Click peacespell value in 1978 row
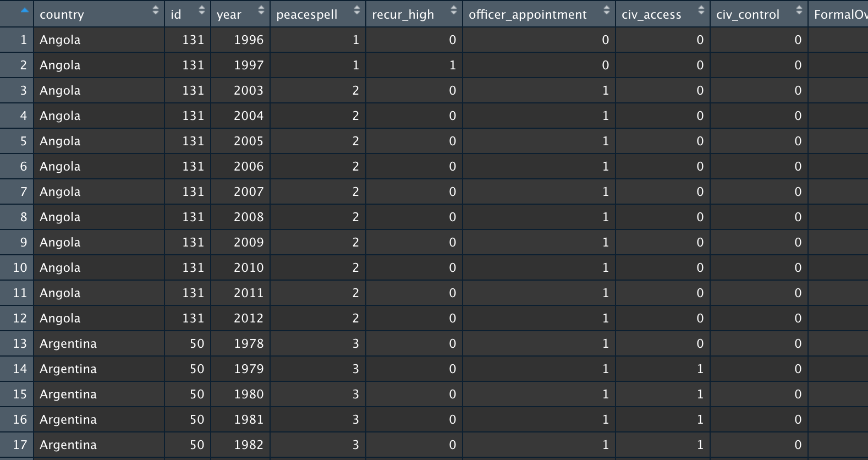The width and height of the screenshot is (868, 460). tap(356, 343)
